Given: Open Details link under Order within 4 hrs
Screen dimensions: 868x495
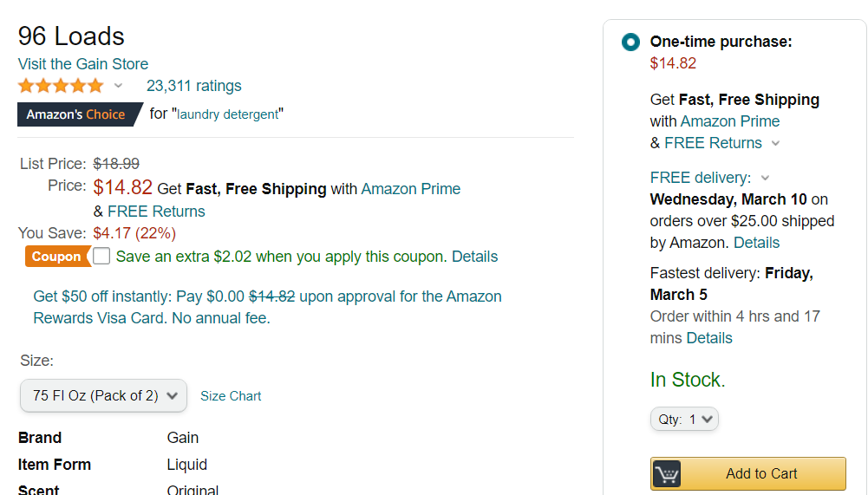Looking at the screenshot, I should pos(709,338).
